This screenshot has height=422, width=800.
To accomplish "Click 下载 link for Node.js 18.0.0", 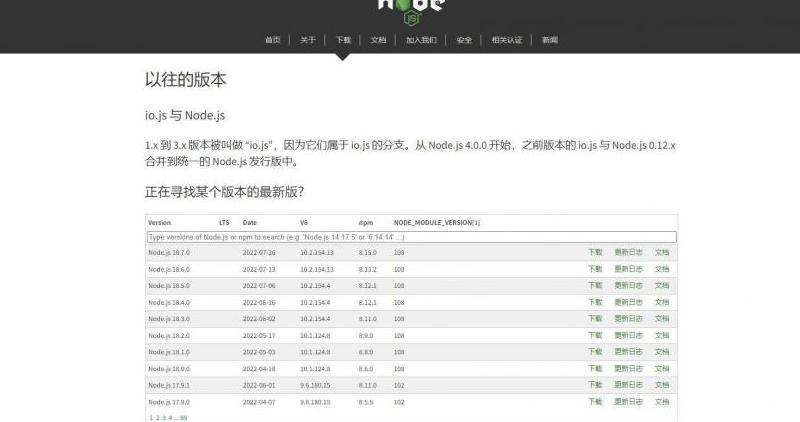I will pos(595,368).
